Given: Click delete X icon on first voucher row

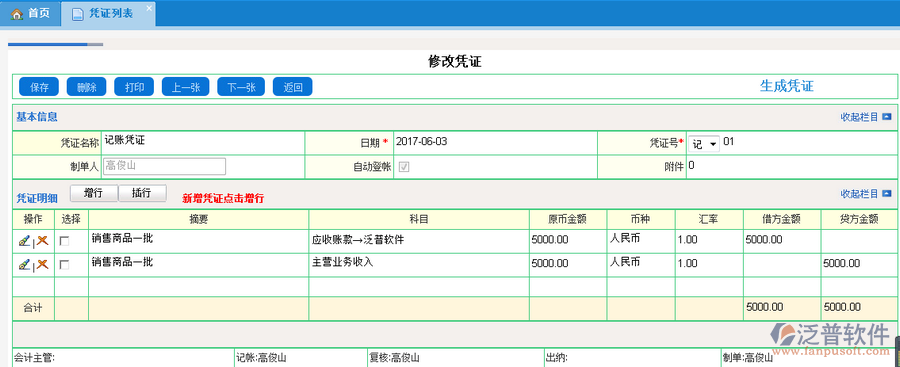Looking at the screenshot, I should pyautogui.click(x=42, y=241).
